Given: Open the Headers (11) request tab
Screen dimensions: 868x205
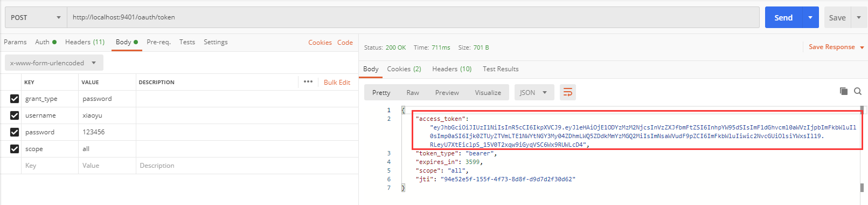Looking at the screenshot, I should [x=85, y=42].
